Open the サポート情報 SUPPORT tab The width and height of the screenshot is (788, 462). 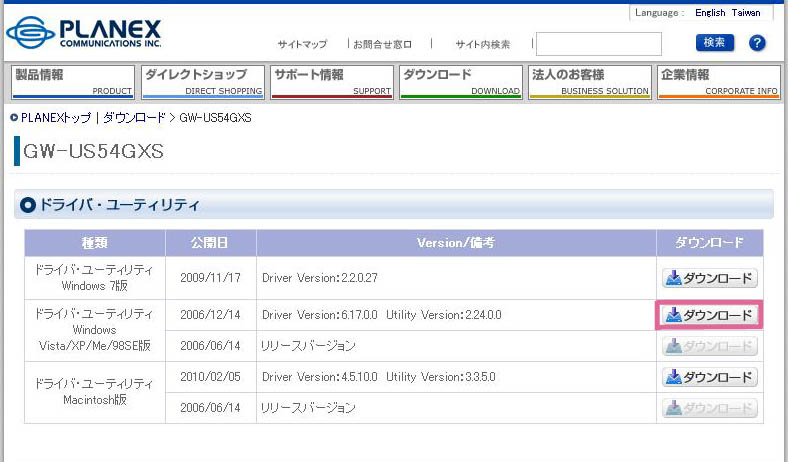point(332,82)
